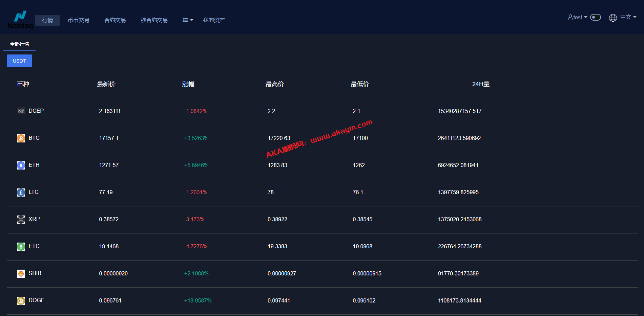Click the SHIB coin icon

(x=21, y=273)
